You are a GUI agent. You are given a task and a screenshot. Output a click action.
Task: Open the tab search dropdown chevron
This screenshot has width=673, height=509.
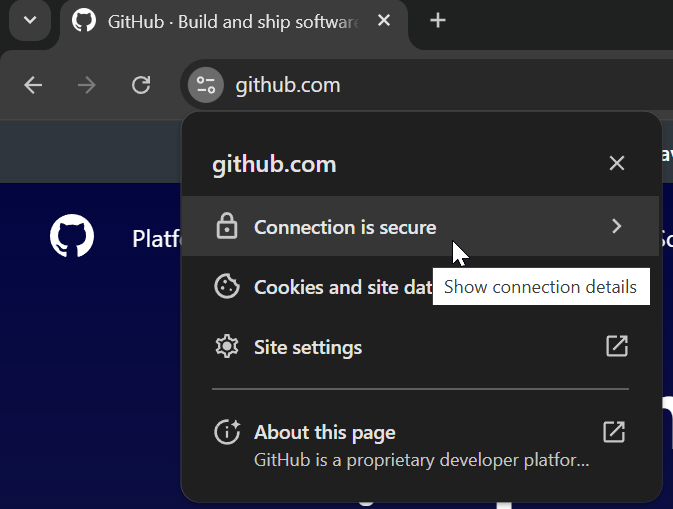[30, 20]
